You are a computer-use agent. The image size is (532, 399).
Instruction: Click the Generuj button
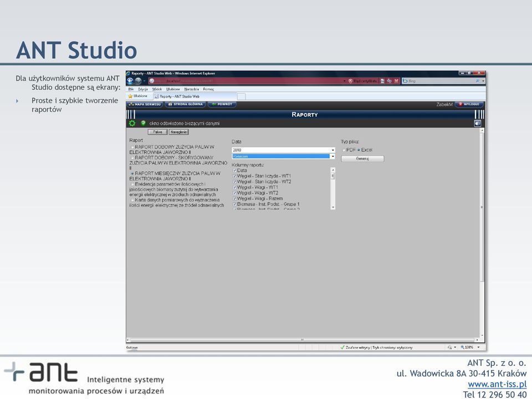(362, 159)
